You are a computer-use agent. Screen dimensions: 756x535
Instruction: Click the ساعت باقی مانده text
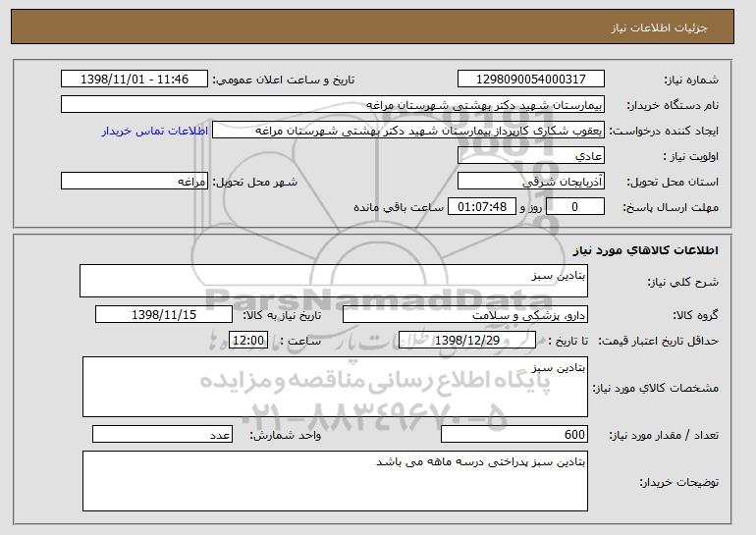pos(399,207)
